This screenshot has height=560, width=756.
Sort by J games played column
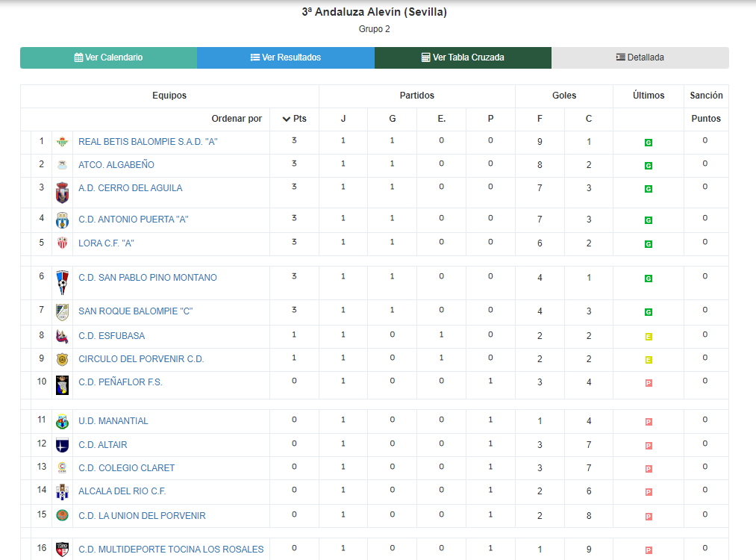tap(343, 119)
